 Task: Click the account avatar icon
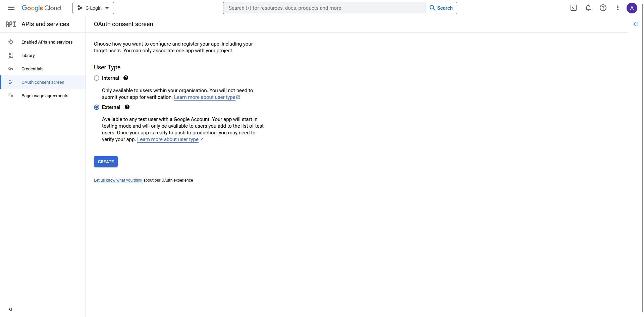coord(632,8)
